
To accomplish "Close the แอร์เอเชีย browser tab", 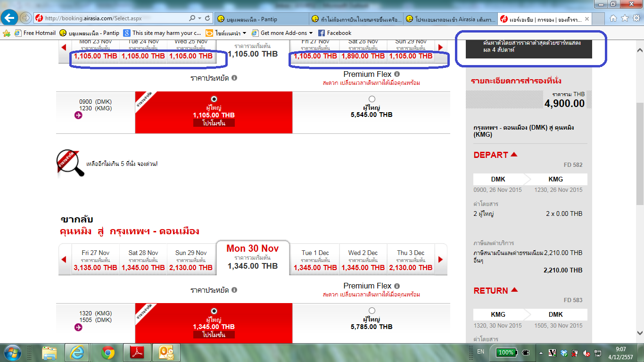I will pos(587,19).
